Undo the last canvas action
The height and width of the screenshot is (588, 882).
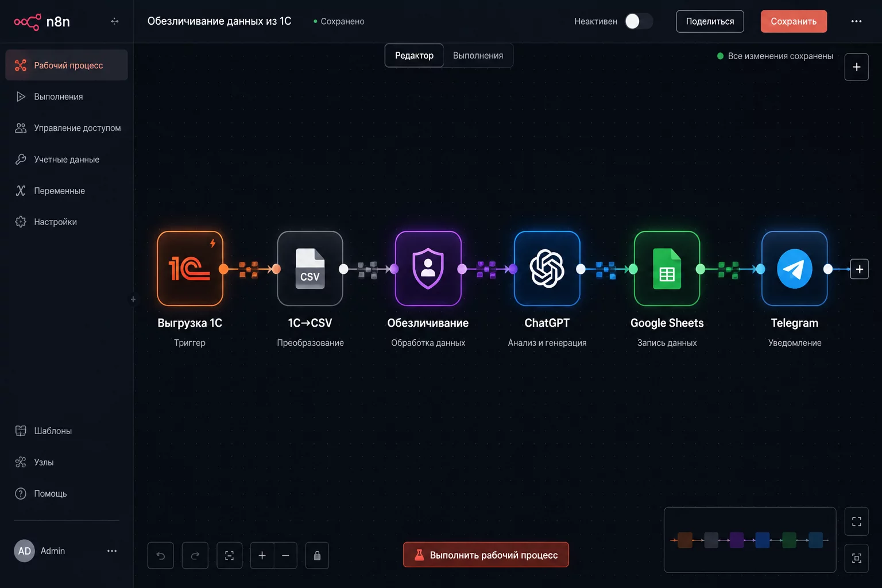point(161,555)
